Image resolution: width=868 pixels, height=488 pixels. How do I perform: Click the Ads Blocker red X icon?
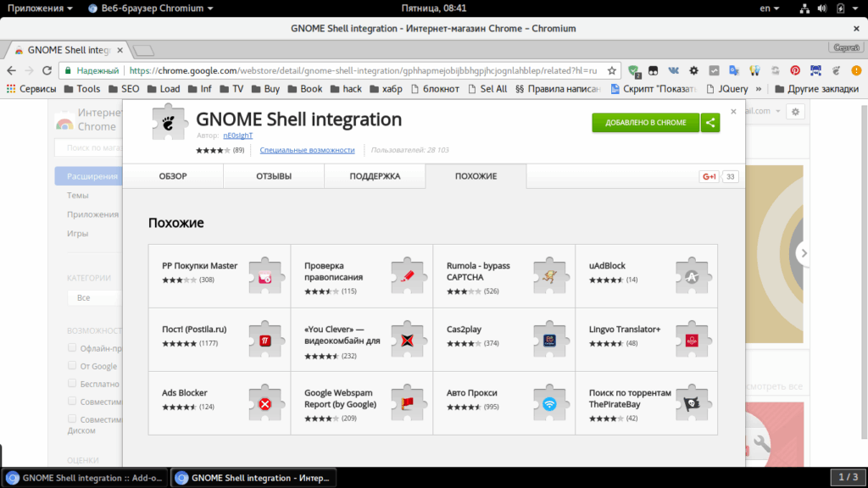(x=265, y=403)
